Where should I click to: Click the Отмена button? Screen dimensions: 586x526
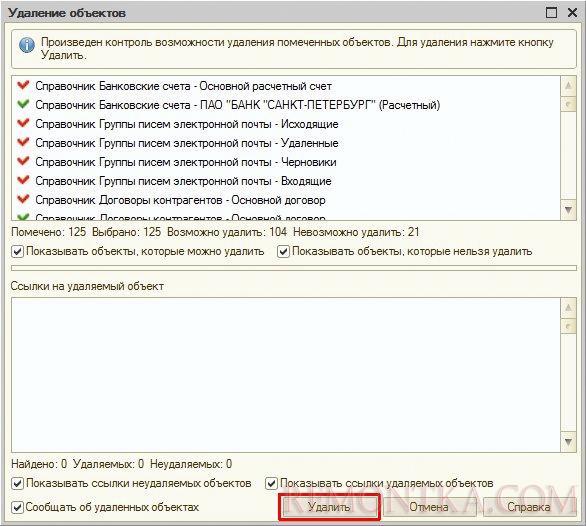click(429, 507)
